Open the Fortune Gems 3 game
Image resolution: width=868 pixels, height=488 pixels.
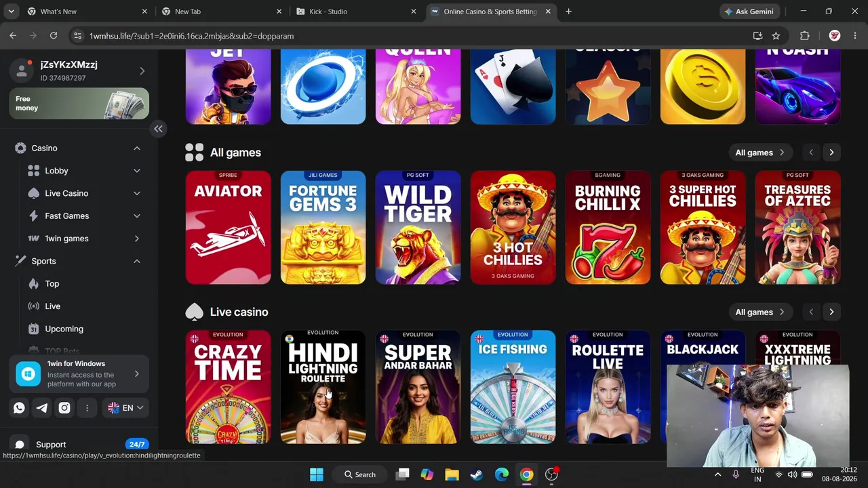click(x=323, y=228)
